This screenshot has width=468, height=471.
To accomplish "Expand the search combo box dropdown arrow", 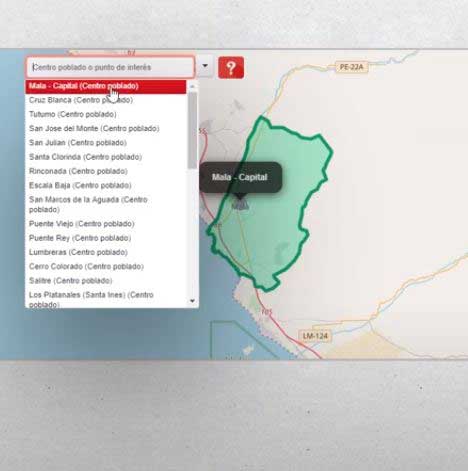I will pyautogui.click(x=205, y=67).
